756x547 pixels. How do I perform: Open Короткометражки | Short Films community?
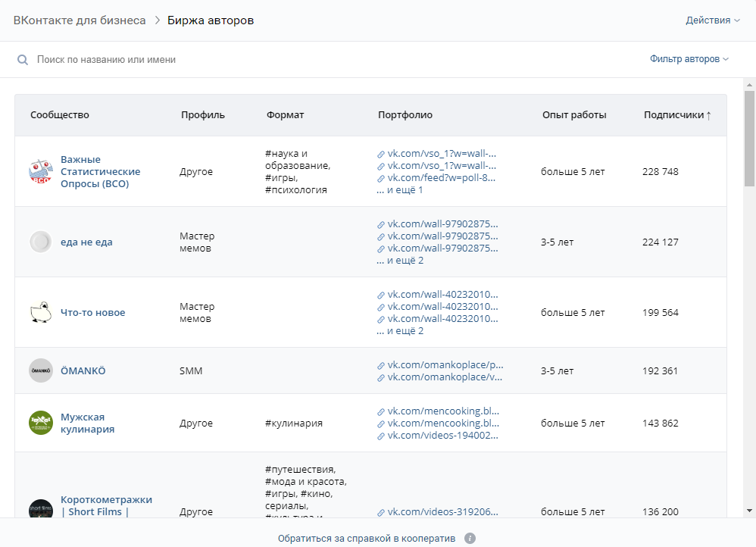coord(106,505)
